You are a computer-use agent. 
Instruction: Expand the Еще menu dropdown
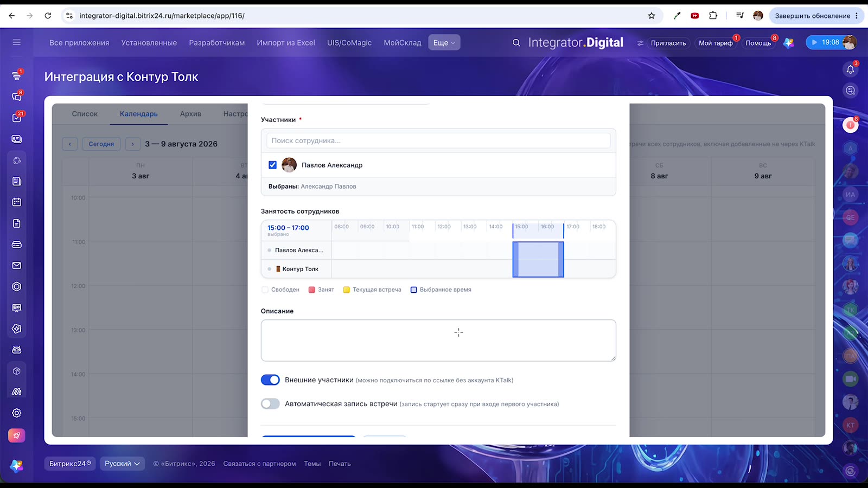click(x=444, y=43)
